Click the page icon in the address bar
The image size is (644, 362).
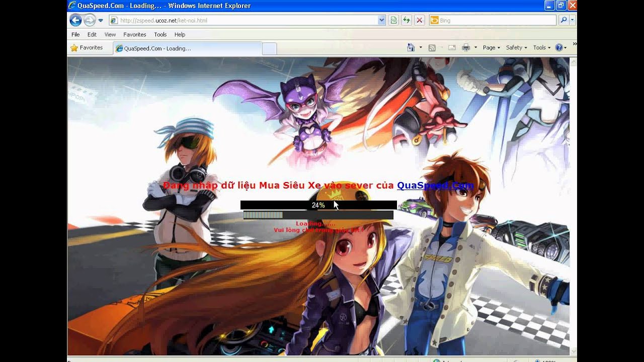click(x=114, y=21)
